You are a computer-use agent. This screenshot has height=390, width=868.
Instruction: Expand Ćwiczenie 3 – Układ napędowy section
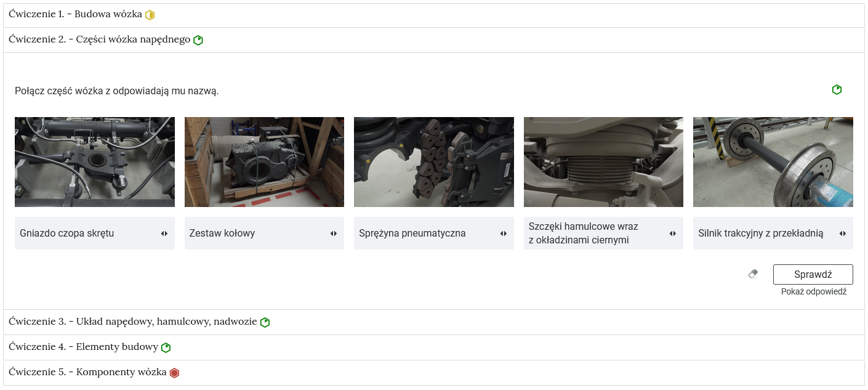pyautogui.click(x=132, y=322)
